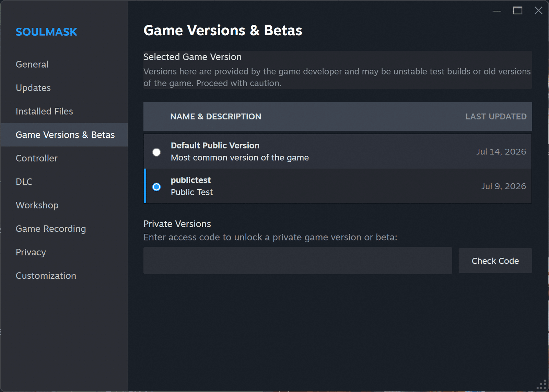549x392 pixels.
Task: Click the 'Most common version of the game' description
Action: point(240,158)
